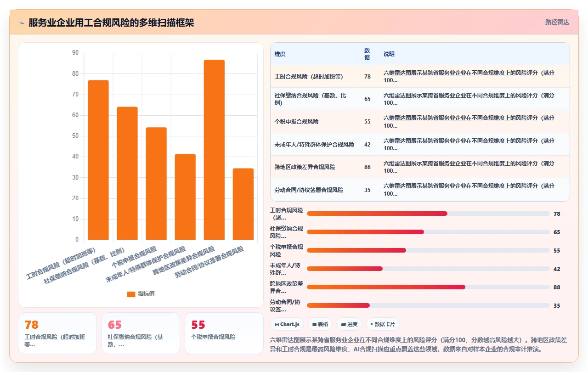
Task: Click table value 42 in 未成年人 row
Action: (x=367, y=144)
